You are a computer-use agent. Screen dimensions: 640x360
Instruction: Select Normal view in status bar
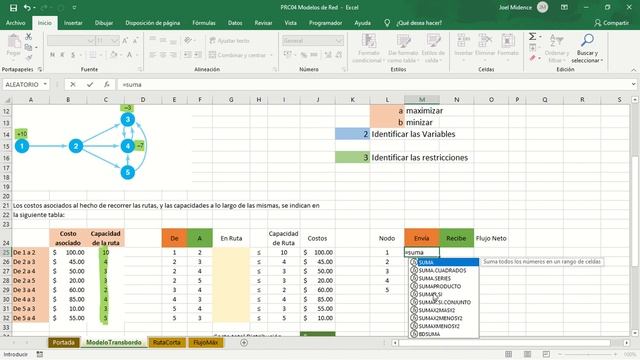509,354
